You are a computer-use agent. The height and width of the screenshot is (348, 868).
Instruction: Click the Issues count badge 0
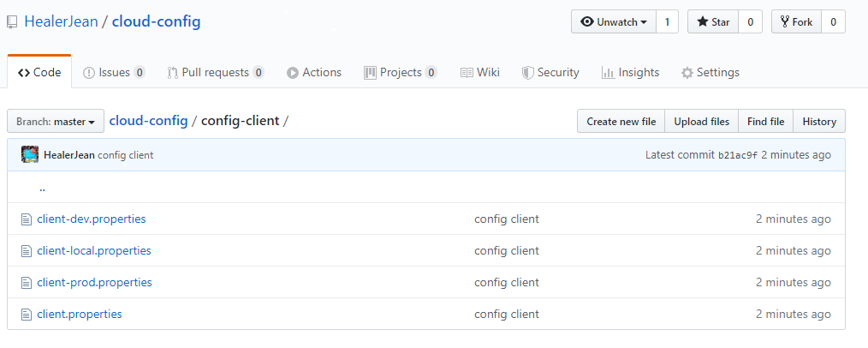tap(140, 73)
